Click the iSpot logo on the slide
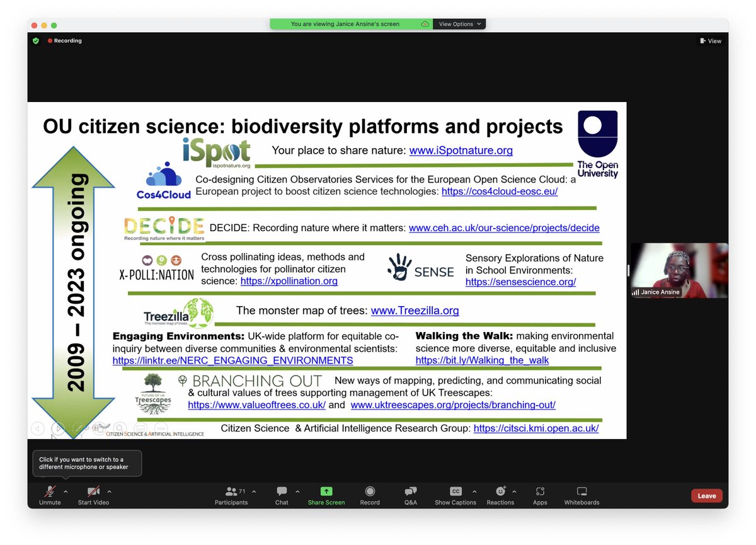Screen dimensions: 756x545 coord(217,153)
